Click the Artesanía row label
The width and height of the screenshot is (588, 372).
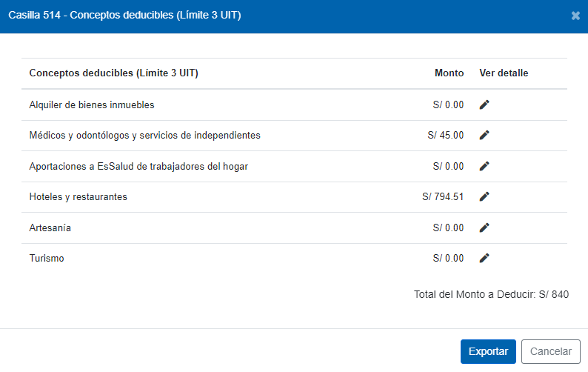pos(50,227)
